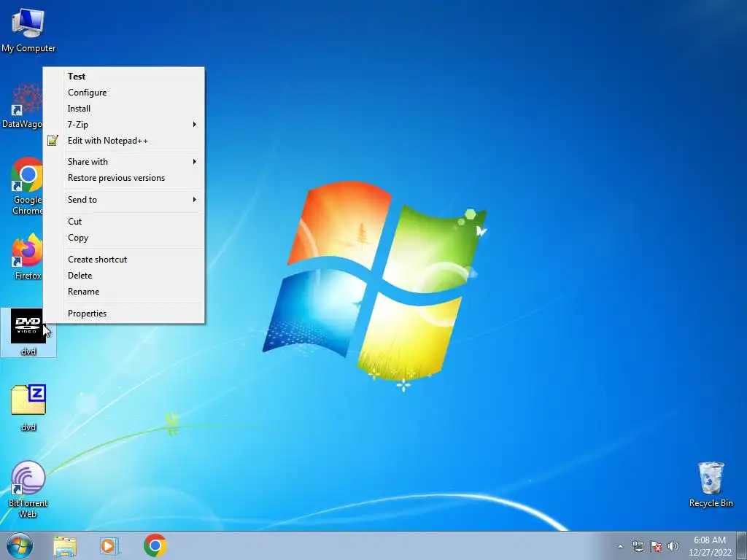Choose Install in the context menu

[124, 109]
